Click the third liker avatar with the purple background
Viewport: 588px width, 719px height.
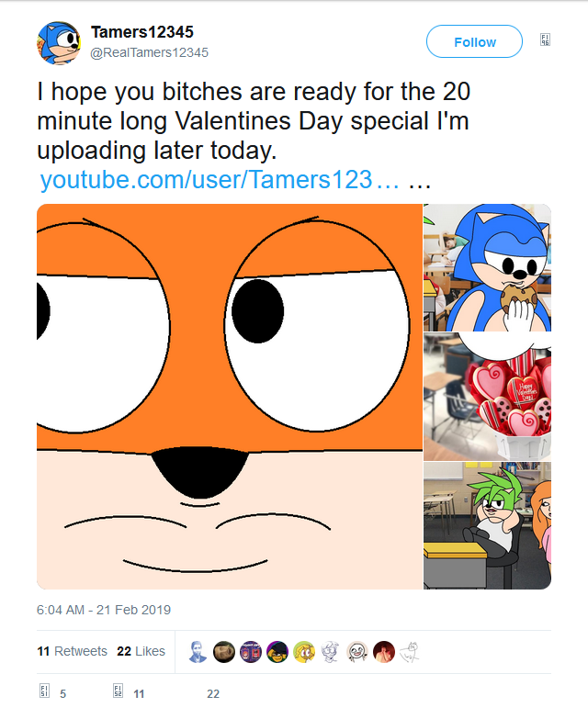251,651
